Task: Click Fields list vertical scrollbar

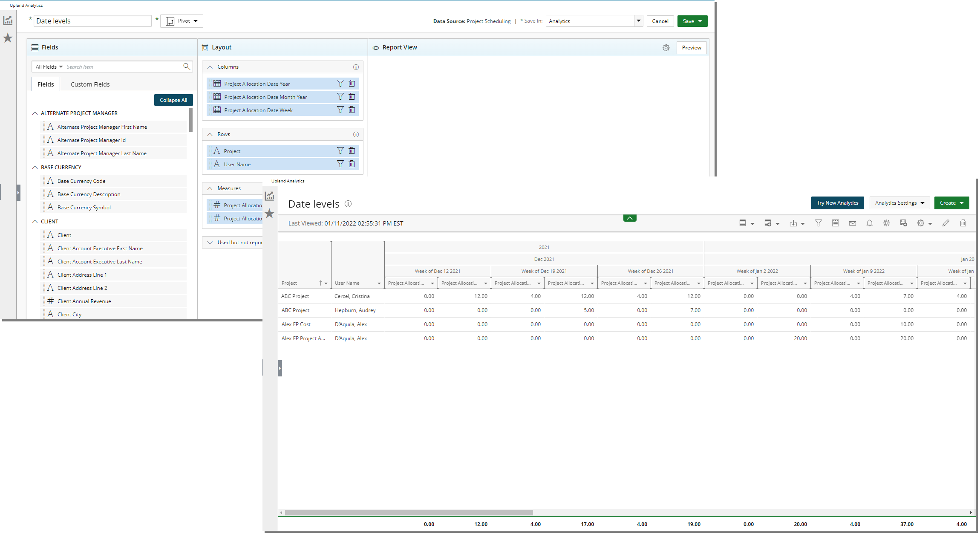Action: coord(191,120)
